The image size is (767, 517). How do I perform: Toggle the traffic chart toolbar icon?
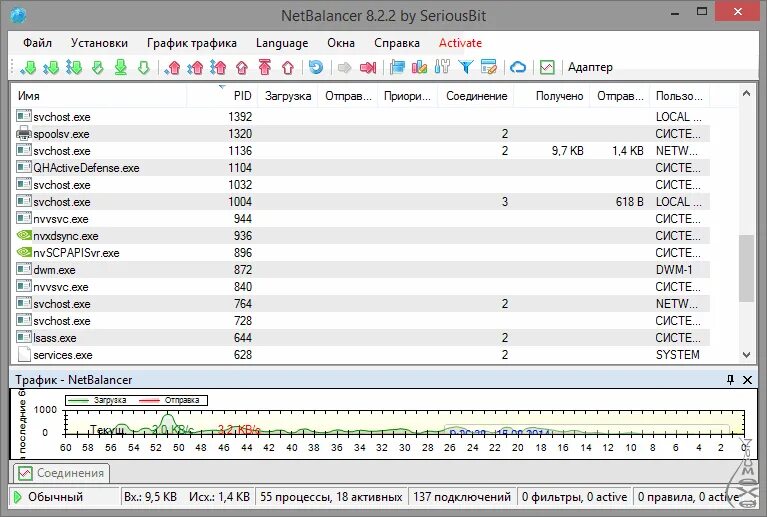pos(547,67)
